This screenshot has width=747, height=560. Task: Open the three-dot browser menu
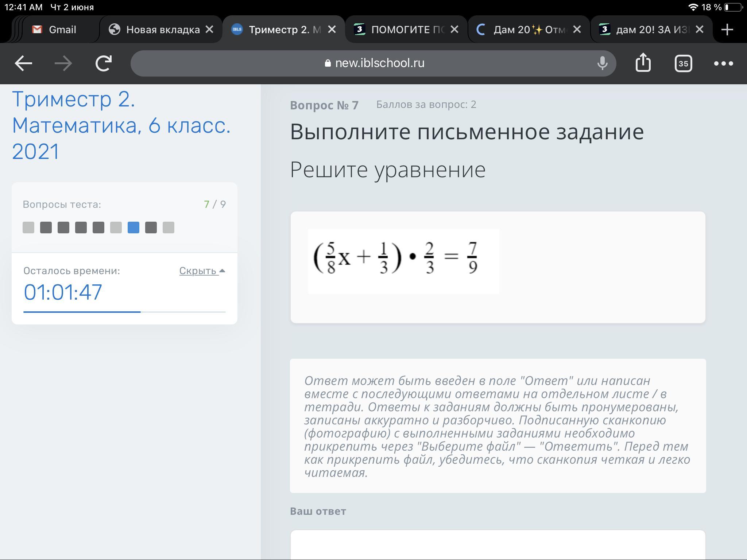click(723, 63)
